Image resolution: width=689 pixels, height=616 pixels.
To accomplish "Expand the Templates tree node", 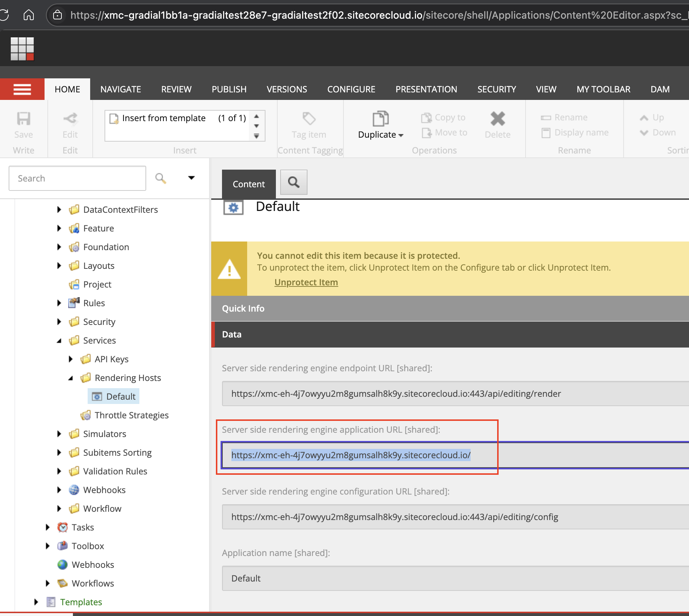I will (36, 602).
